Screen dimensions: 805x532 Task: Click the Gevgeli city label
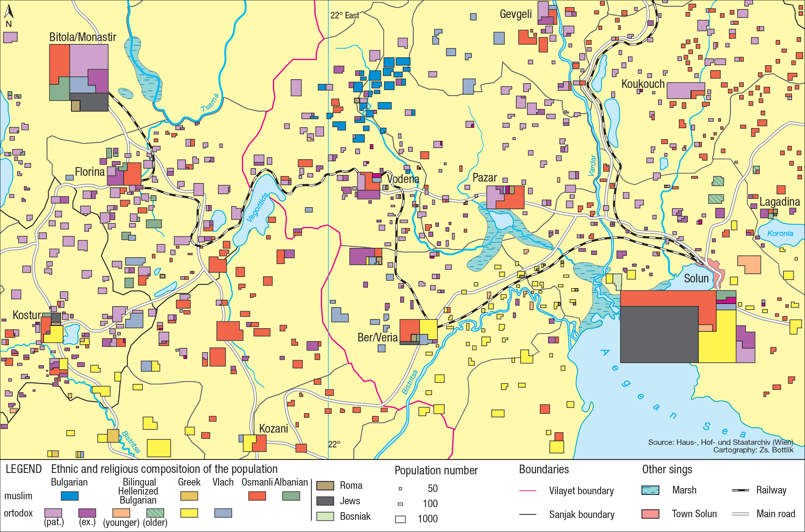tap(516, 14)
